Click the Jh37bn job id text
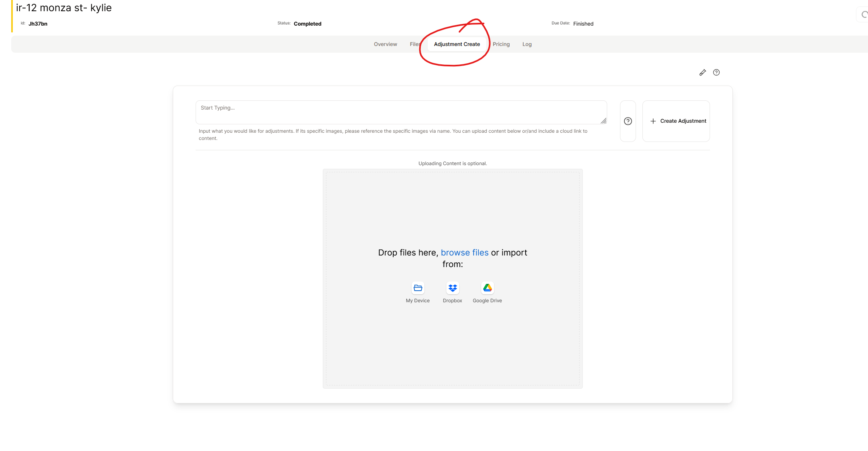 click(x=38, y=24)
